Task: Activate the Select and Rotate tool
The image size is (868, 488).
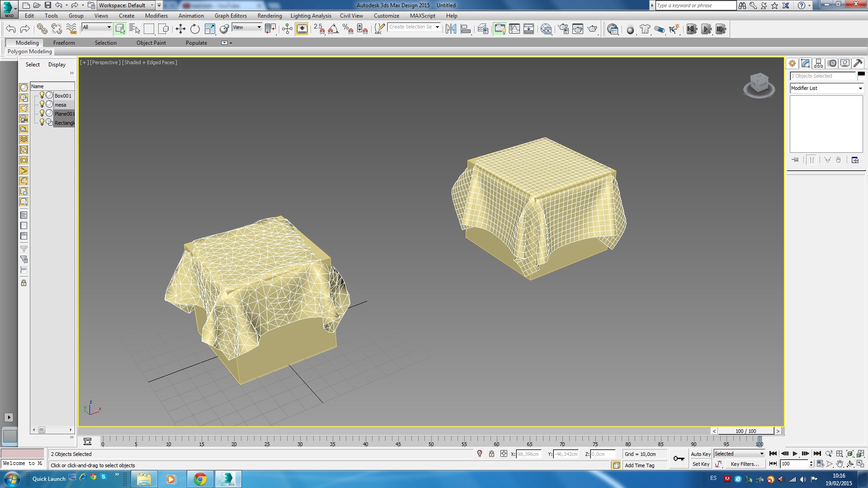Action: tap(195, 29)
